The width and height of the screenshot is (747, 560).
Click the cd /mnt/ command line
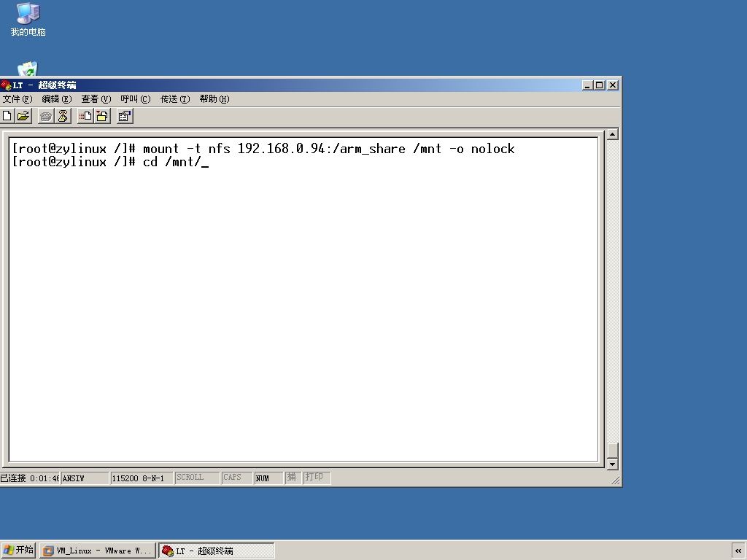click(110, 162)
